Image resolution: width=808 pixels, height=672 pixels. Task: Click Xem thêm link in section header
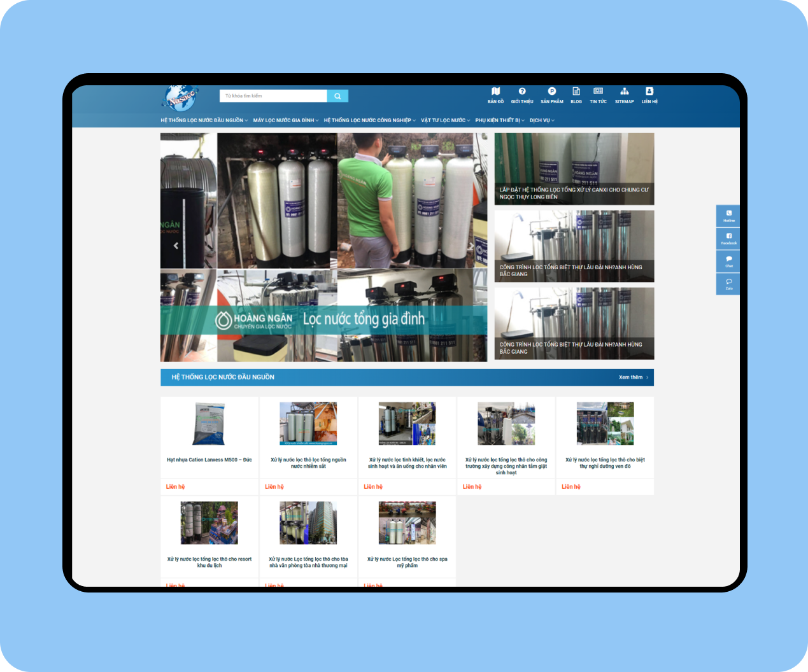click(634, 377)
